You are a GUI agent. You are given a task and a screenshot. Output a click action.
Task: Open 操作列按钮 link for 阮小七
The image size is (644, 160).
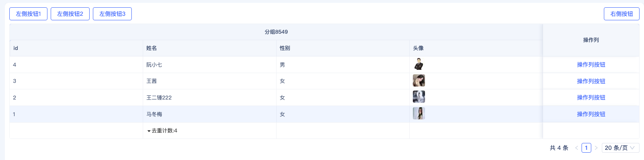(591, 65)
